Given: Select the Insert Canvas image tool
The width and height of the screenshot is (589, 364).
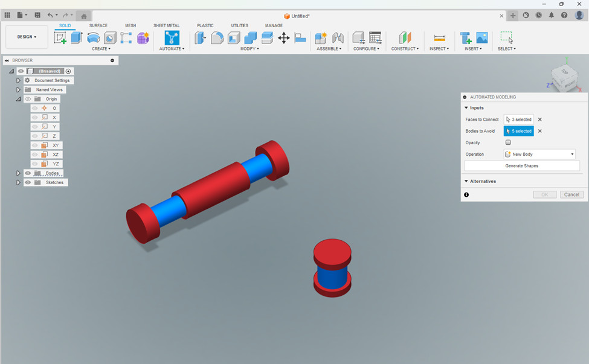Looking at the screenshot, I should (x=482, y=37).
